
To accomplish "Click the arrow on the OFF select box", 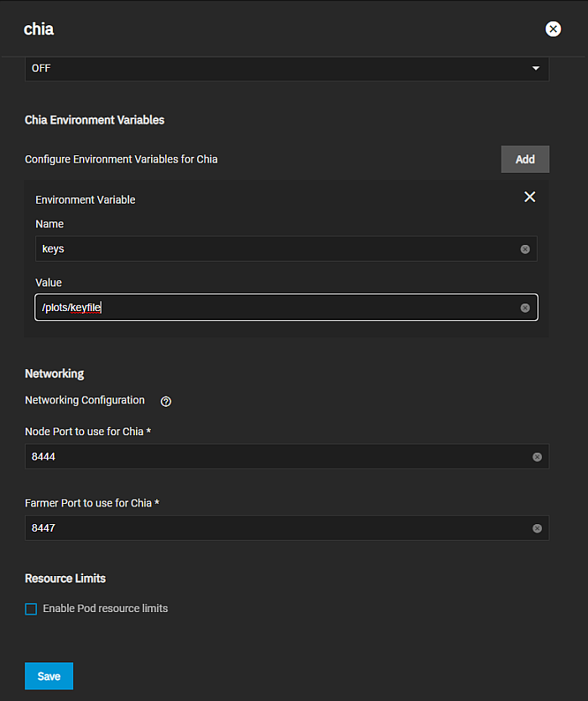I will (536, 68).
